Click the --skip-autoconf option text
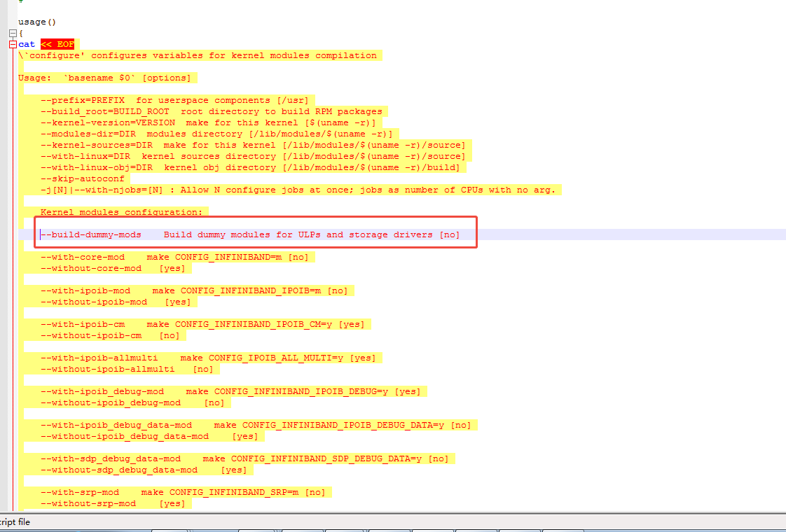786x532 pixels. [x=83, y=178]
